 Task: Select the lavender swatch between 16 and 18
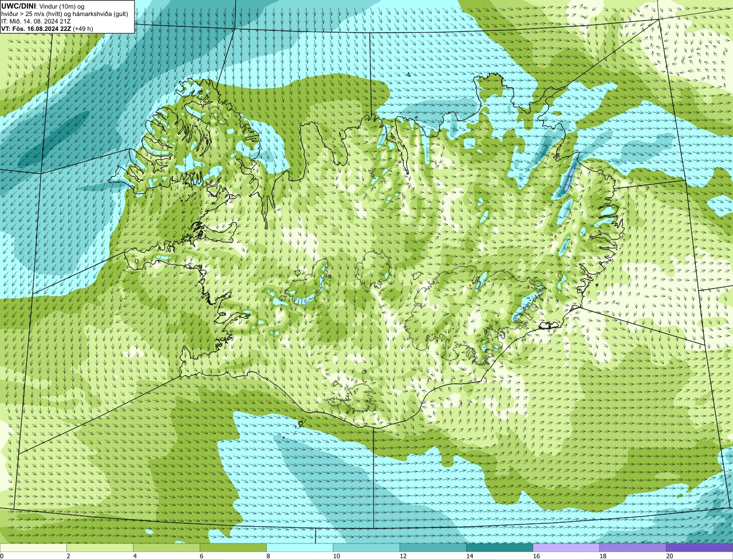566,547
